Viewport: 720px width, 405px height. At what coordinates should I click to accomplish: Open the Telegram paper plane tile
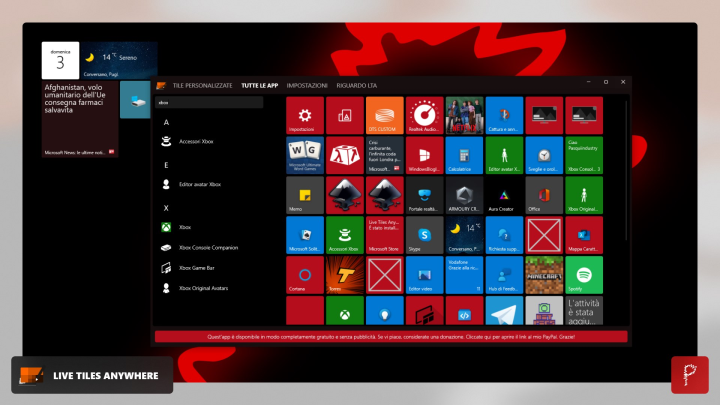point(504,310)
